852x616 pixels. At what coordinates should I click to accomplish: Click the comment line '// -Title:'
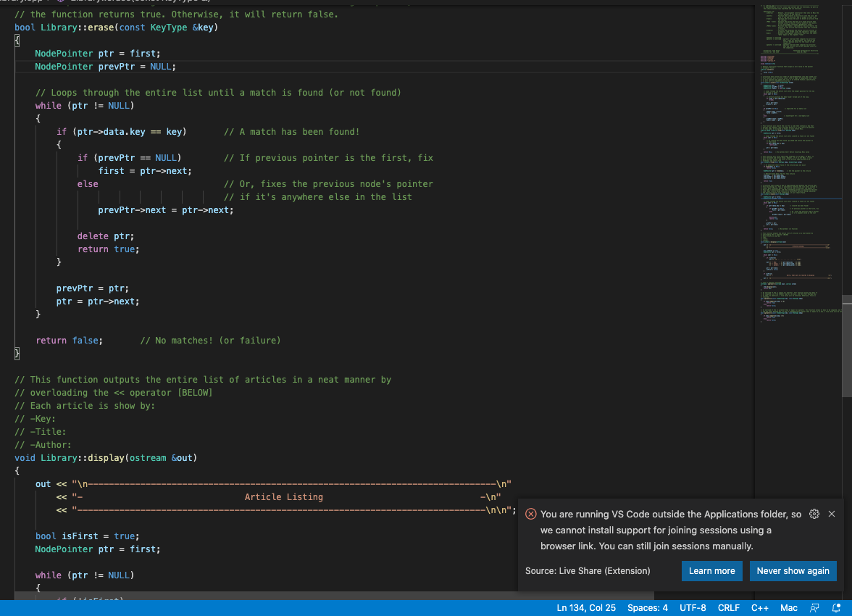41,432
